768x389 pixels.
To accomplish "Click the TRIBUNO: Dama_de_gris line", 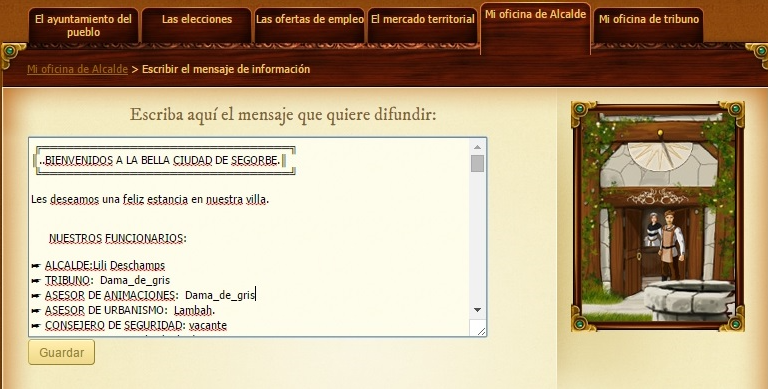I will tap(100, 280).
